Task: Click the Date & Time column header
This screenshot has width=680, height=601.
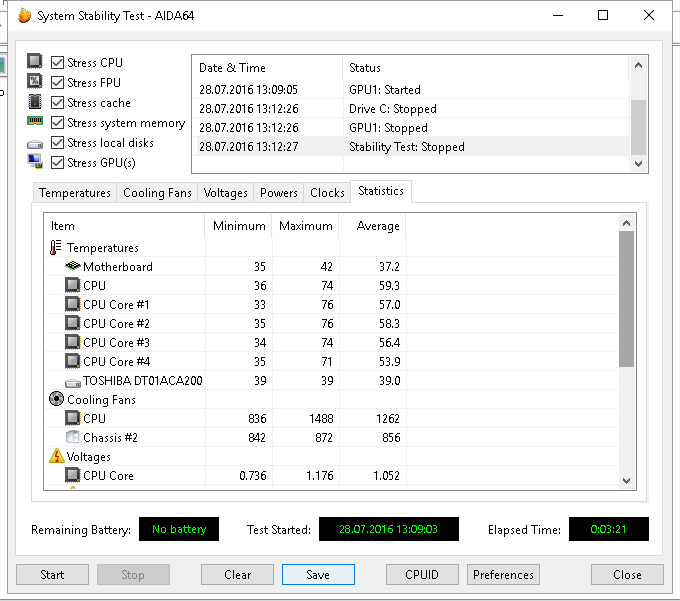Action: pyautogui.click(x=268, y=68)
